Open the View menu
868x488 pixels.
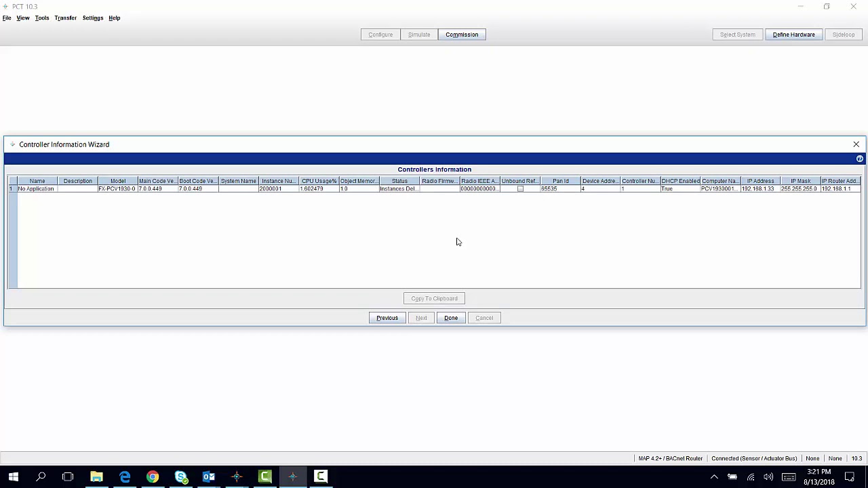tap(23, 18)
